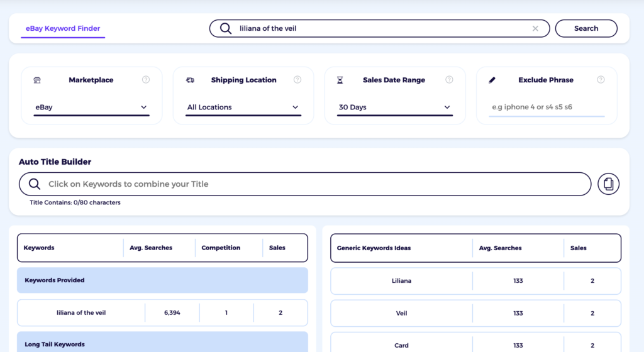Expand the 30 Days dropdown
This screenshot has height=352, width=644.
pos(395,107)
